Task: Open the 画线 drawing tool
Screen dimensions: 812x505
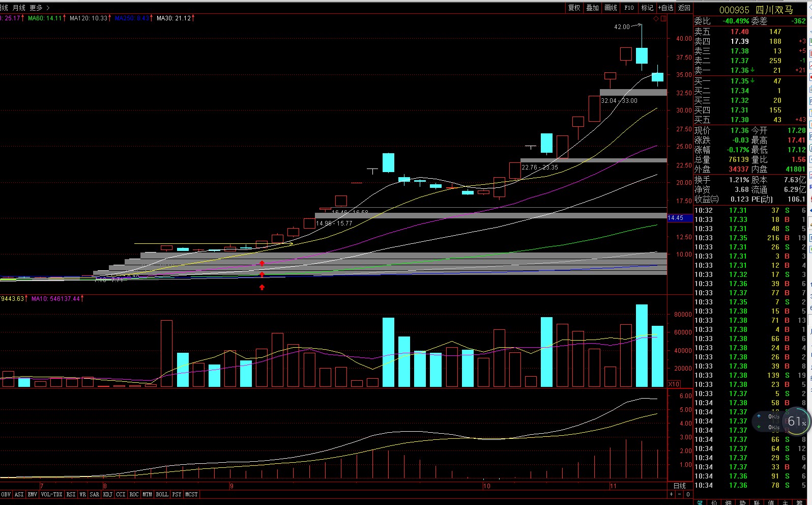Action: tap(611, 8)
